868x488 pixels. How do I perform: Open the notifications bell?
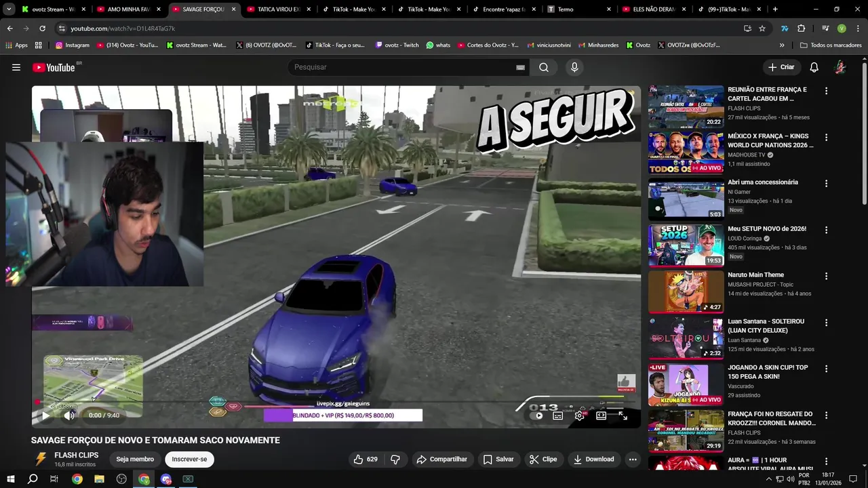click(814, 67)
